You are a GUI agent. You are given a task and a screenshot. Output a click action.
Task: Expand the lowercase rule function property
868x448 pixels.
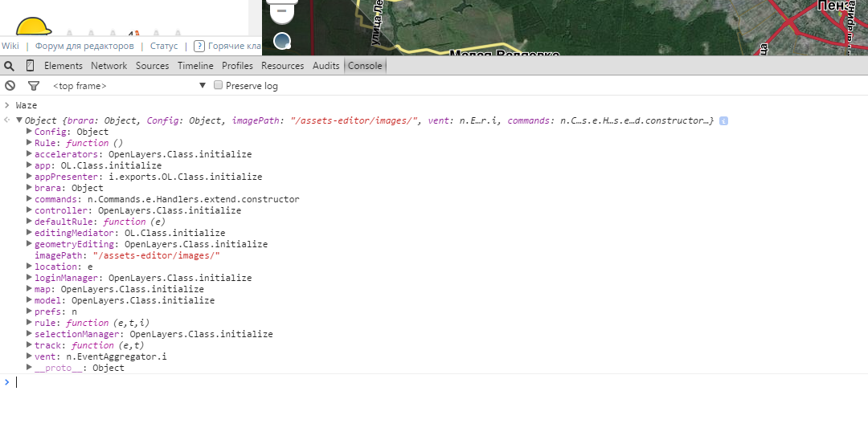tap(30, 323)
